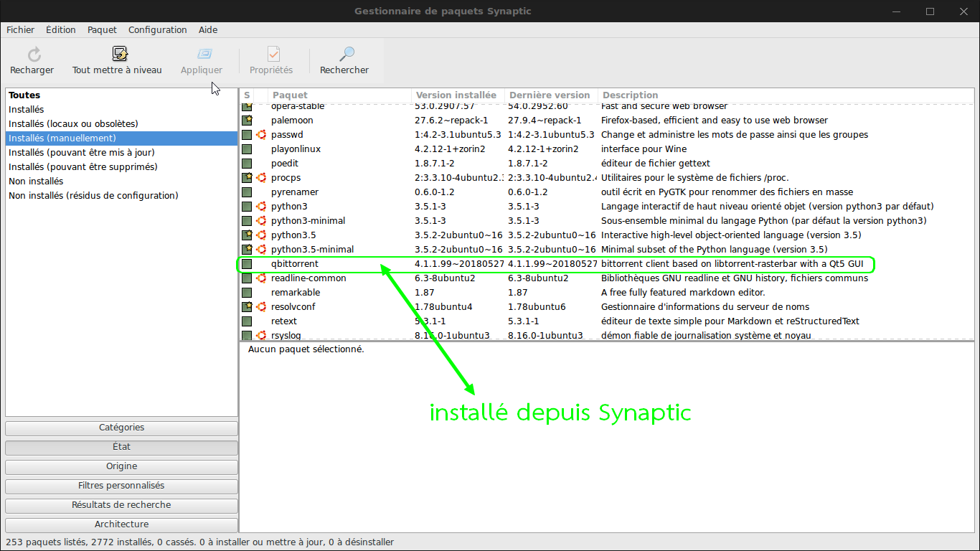Image resolution: width=980 pixels, height=551 pixels.
Task: Click the Recharger reload icon
Action: (34, 55)
